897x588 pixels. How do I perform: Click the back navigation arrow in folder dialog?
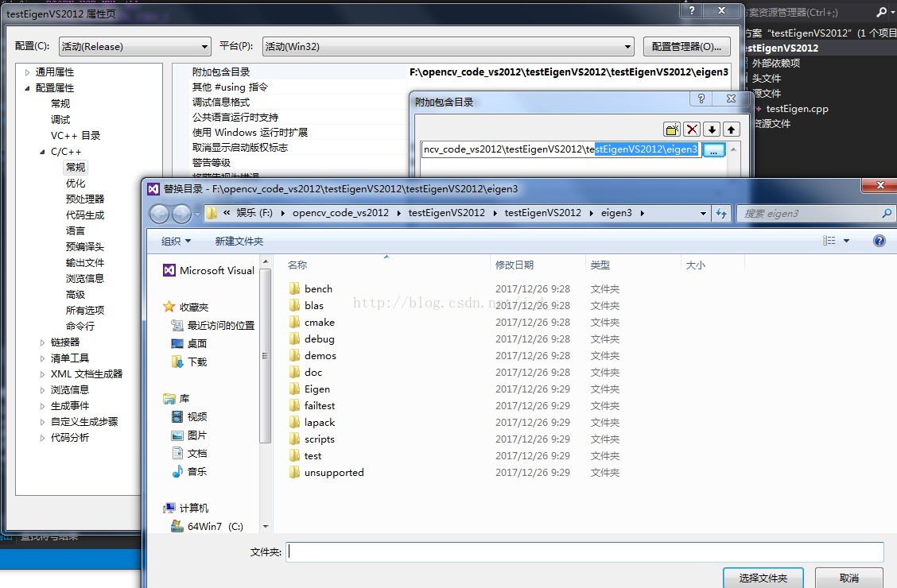point(159,214)
